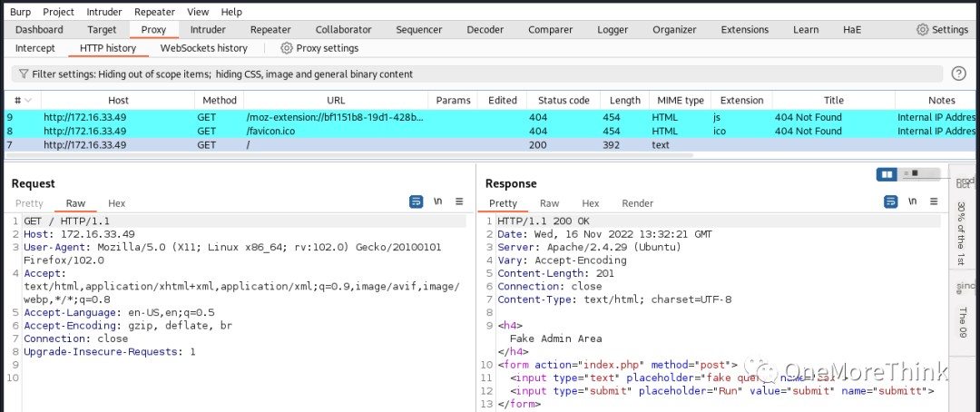Open the Request hamburger options menu

pos(459,202)
